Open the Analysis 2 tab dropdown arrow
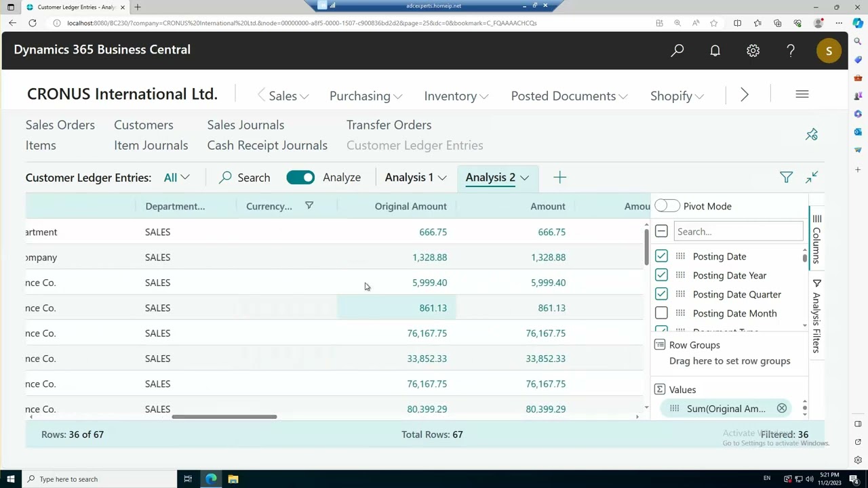Image resolution: width=868 pixels, height=488 pixels. (x=524, y=178)
